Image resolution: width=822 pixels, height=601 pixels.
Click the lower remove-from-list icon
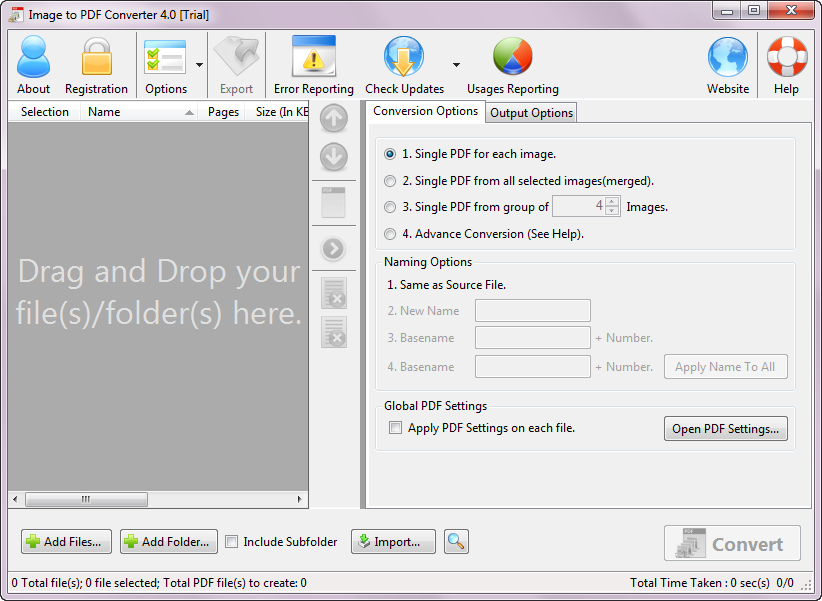(x=334, y=332)
